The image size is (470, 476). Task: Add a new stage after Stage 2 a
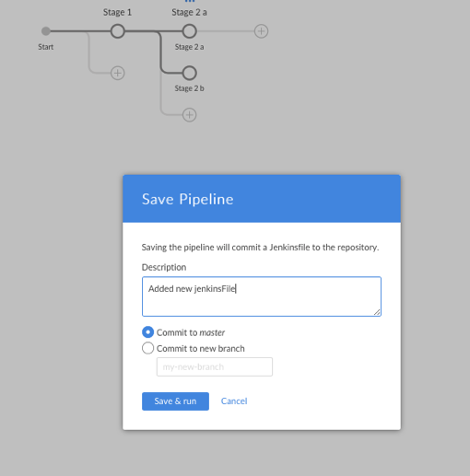tap(261, 31)
